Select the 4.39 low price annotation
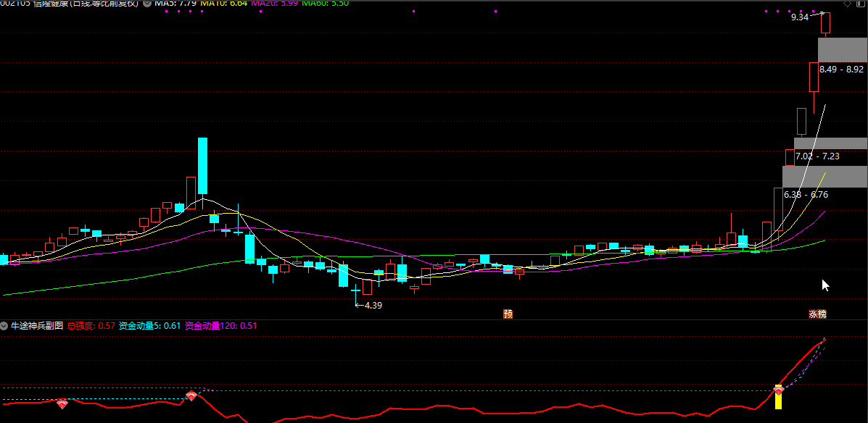Image resolution: width=868 pixels, height=423 pixels. click(373, 306)
